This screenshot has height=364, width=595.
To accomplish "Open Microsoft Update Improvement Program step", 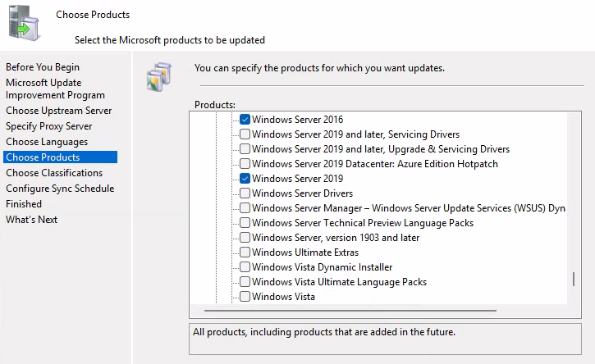I will 55,89.
